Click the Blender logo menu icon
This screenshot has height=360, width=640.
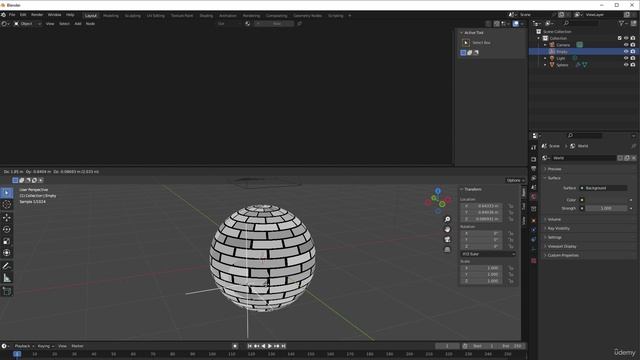coord(4,15)
